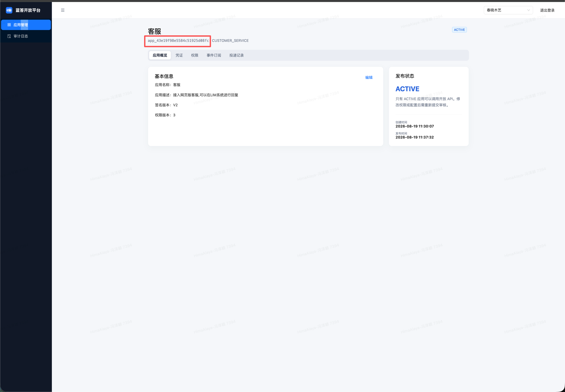Switch to the 权限 tab
The width and height of the screenshot is (565, 392).
195,55
